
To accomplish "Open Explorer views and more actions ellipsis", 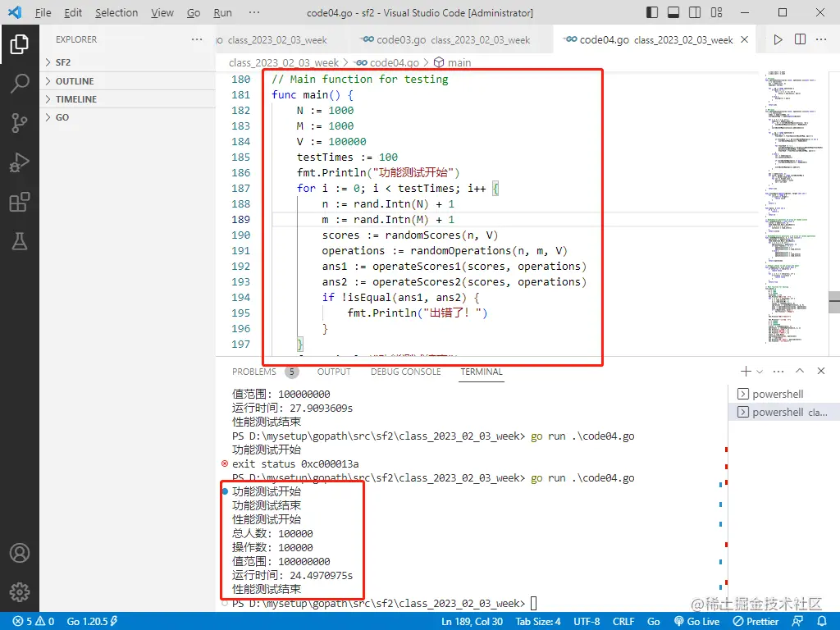I will (197, 39).
